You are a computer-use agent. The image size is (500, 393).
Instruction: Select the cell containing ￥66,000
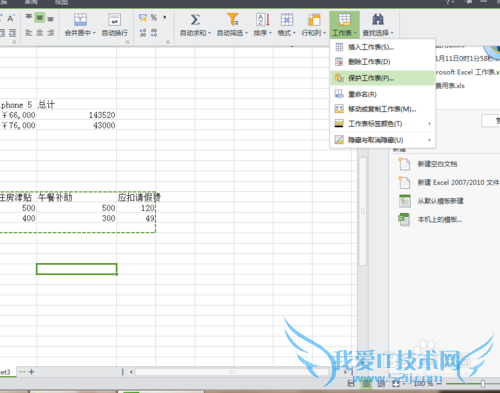click(x=18, y=115)
